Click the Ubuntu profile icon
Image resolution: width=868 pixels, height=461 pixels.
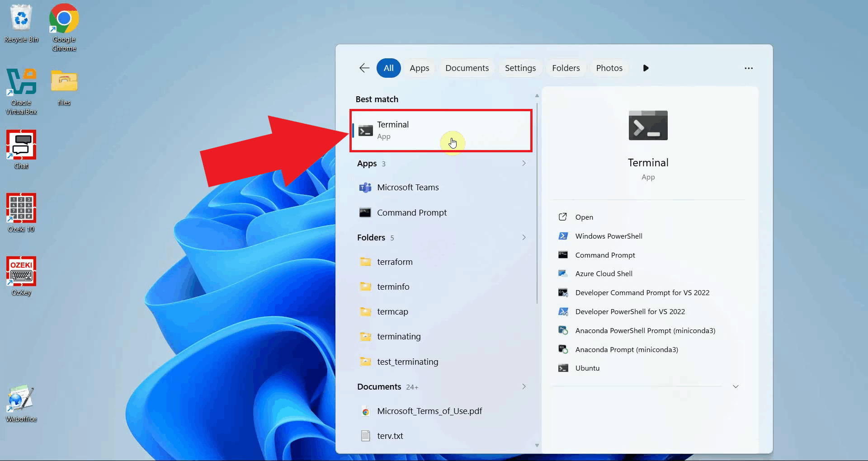pyautogui.click(x=563, y=368)
